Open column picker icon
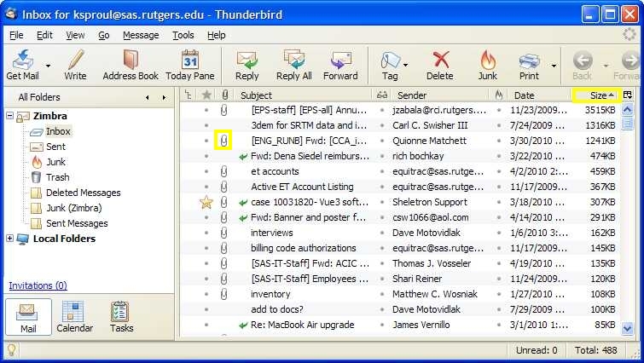Viewport: 644px width, 363px height. click(628, 95)
